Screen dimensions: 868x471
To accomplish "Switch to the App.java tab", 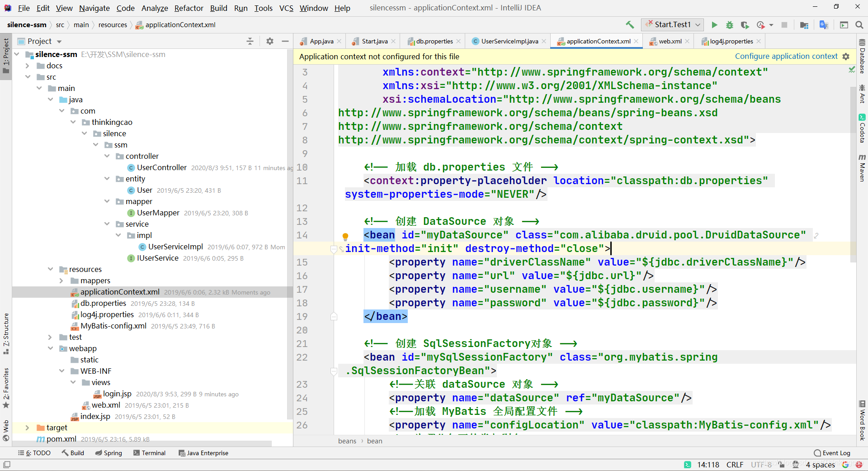I will point(321,41).
